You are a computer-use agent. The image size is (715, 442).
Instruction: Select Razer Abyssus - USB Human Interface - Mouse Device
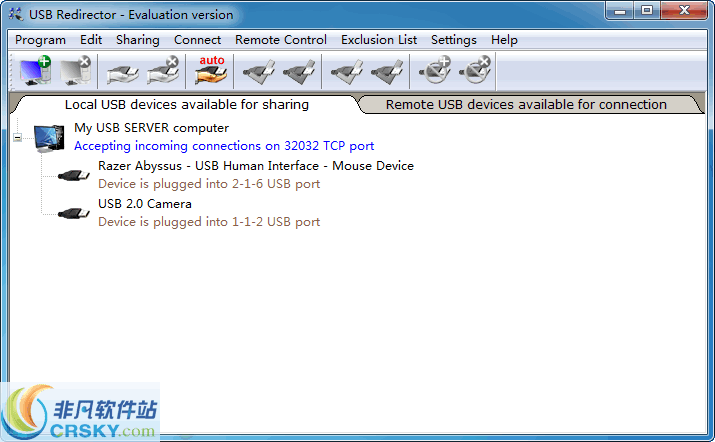point(256,166)
